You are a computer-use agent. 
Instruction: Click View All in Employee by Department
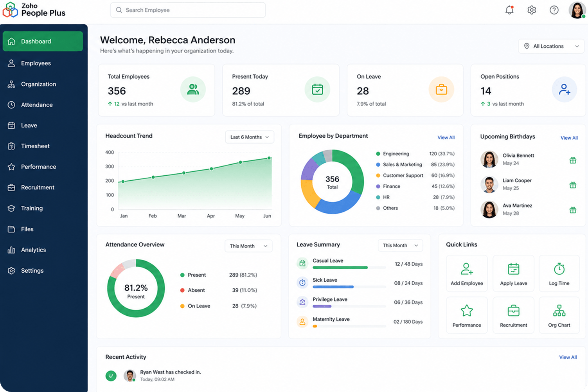446,137
